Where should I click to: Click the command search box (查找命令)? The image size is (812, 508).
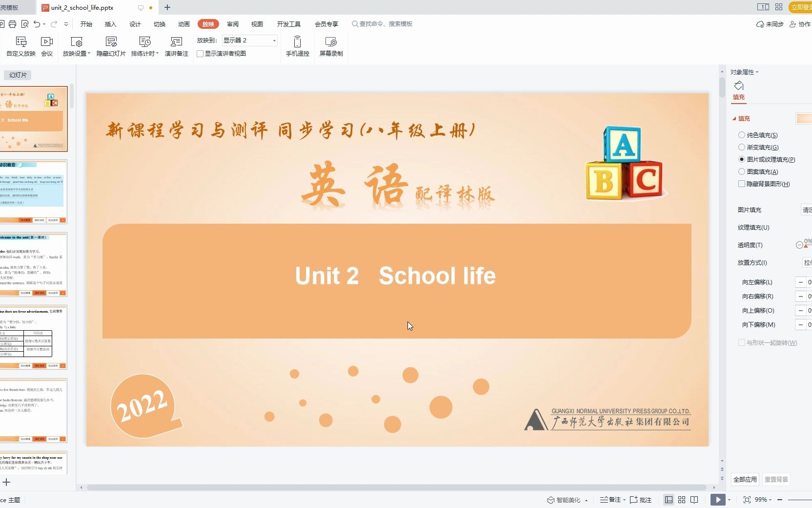pyautogui.click(x=382, y=24)
